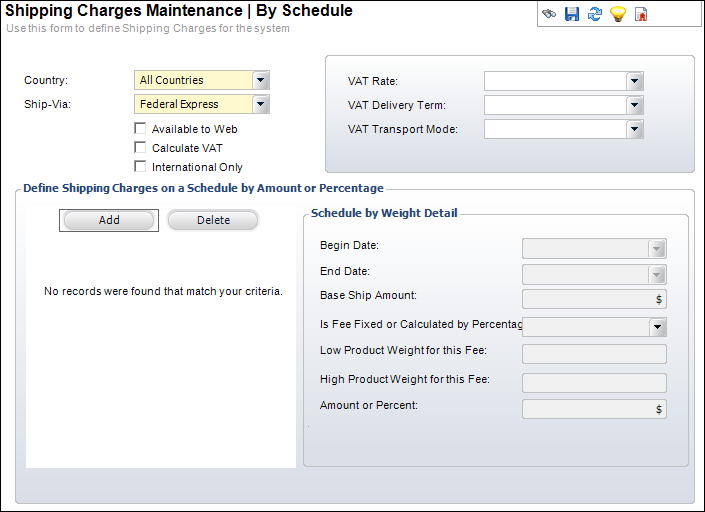Expand Fee Fixed or Percentage dropdown

[x=657, y=327]
